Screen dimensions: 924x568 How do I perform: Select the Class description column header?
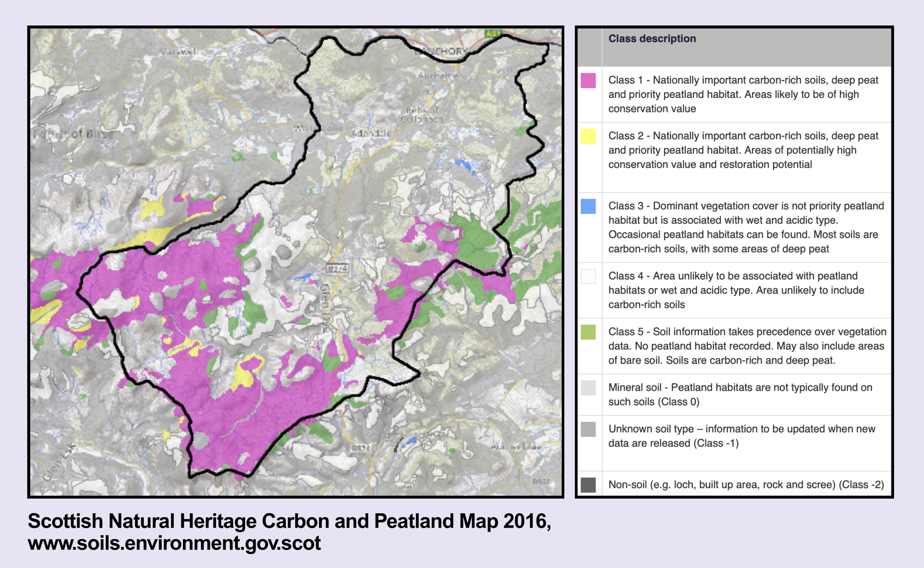click(x=652, y=39)
